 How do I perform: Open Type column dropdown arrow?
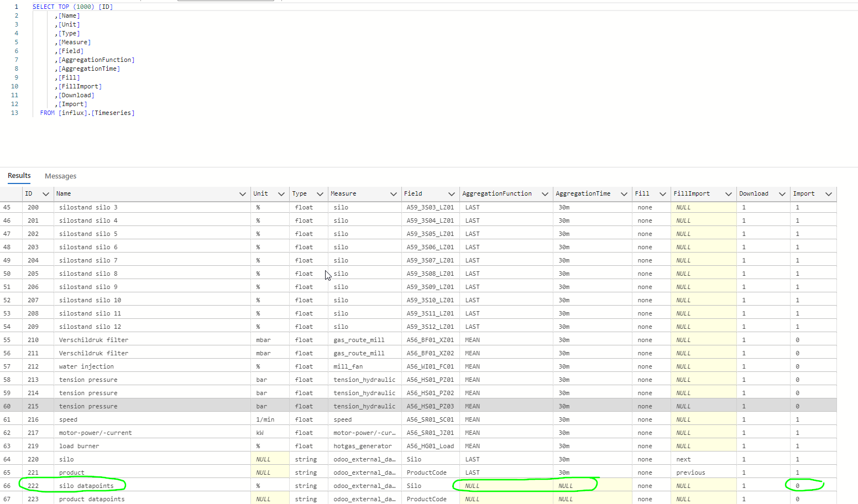tap(320, 194)
